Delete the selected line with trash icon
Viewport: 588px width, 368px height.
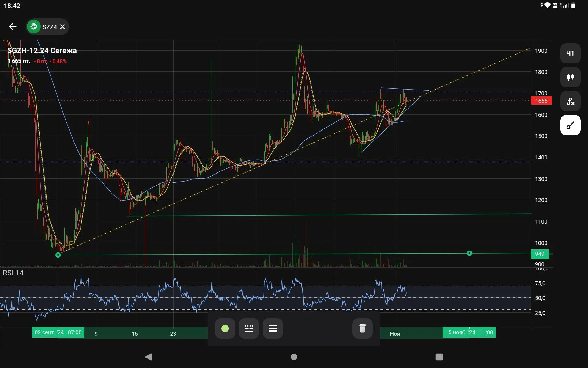point(363,328)
